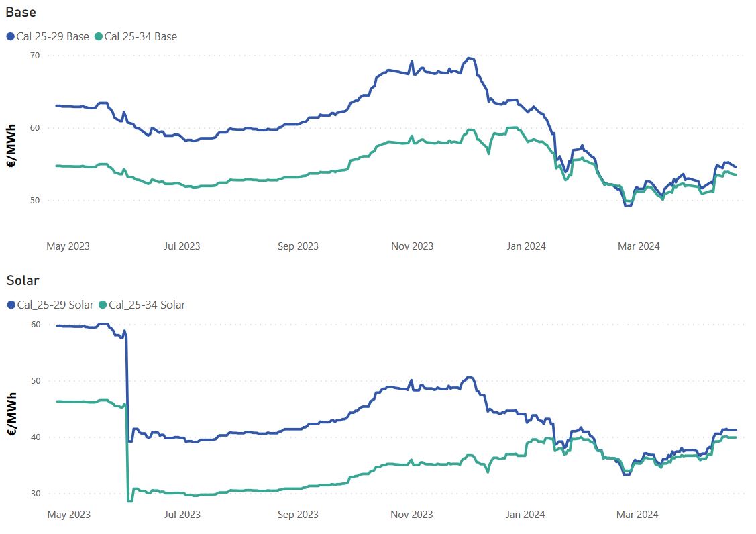Click Sep 2023 label on Solar chart axis
Viewport: 756px width, 534px height.
(298, 515)
